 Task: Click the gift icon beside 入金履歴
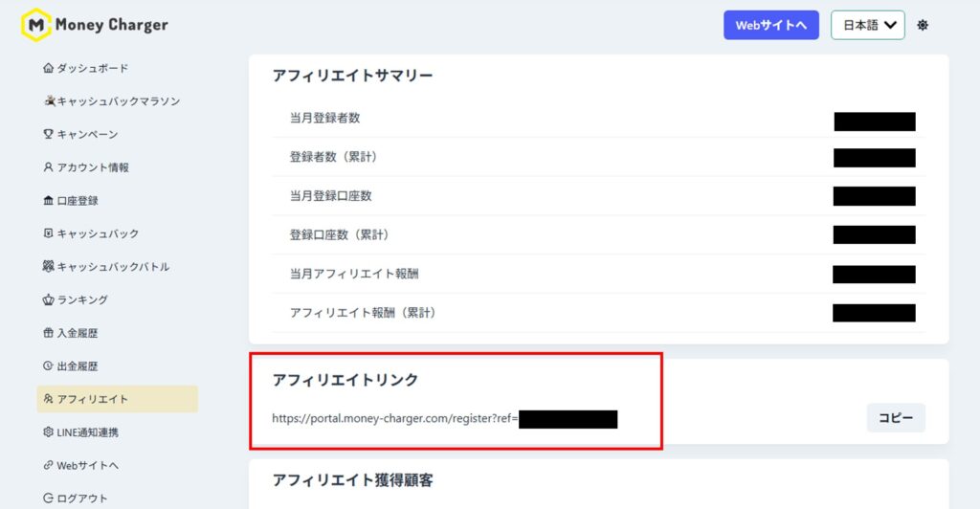(49, 333)
